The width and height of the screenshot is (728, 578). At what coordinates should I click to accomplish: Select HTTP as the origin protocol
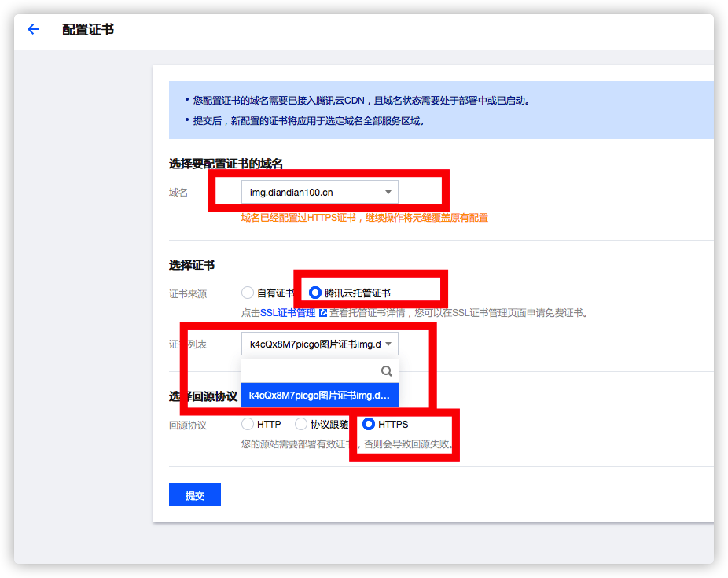(x=248, y=425)
